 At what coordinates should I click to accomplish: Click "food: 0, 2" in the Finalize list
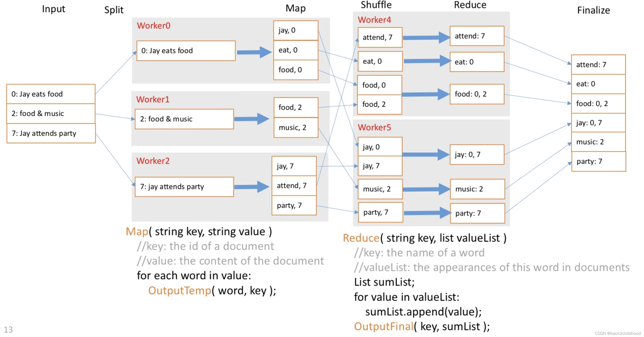point(598,104)
